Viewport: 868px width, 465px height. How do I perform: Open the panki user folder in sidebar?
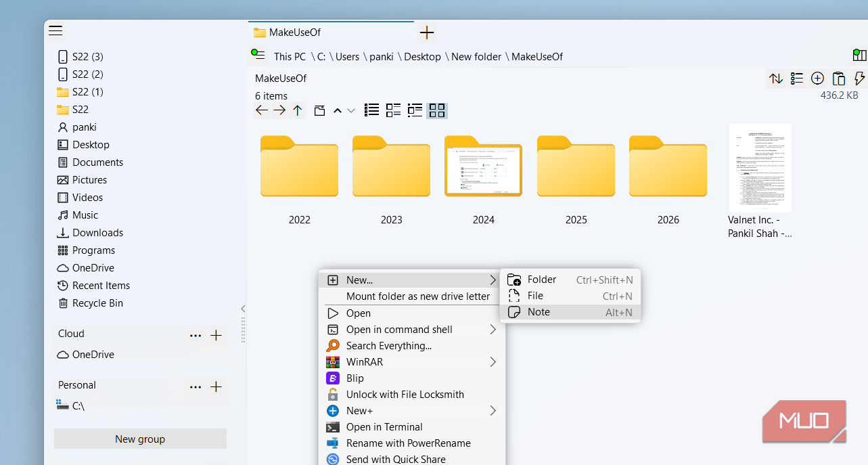click(77, 127)
